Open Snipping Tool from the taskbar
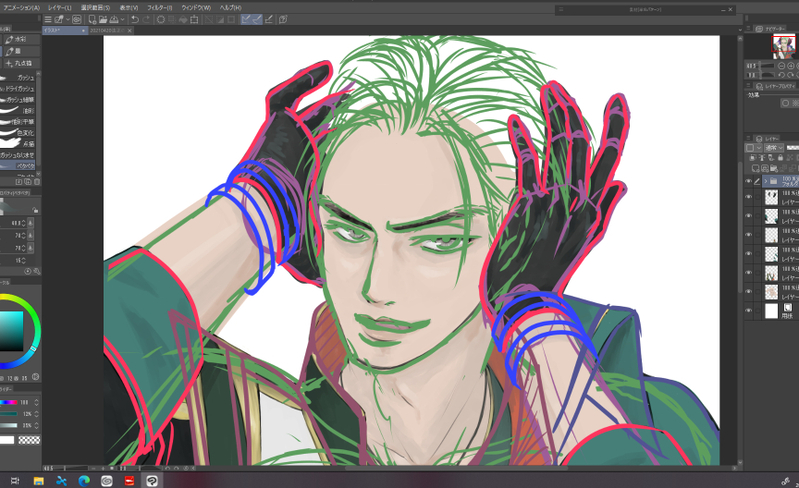This screenshot has width=799, height=488. click(62, 480)
